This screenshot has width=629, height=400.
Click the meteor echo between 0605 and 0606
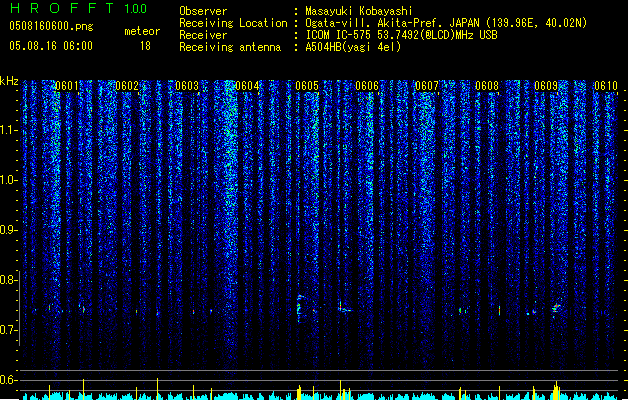[345, 307]
